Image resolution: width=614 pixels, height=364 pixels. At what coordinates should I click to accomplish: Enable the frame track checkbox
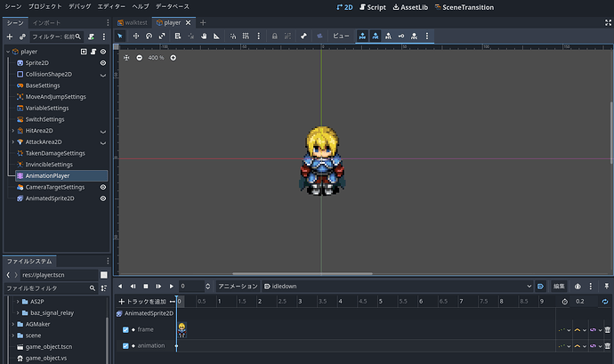(125, 329)
